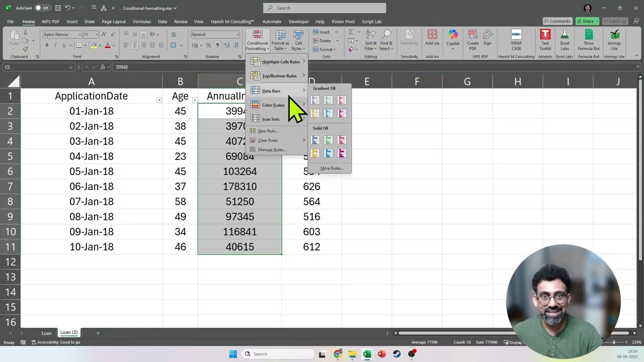
Task: Set align left
Action: pos(126,45)
